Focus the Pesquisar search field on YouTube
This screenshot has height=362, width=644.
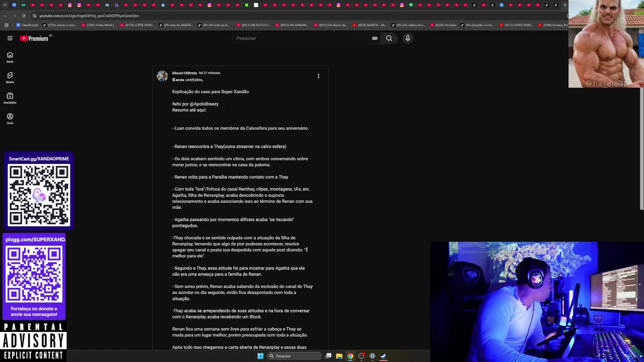[x=302, y=38]
